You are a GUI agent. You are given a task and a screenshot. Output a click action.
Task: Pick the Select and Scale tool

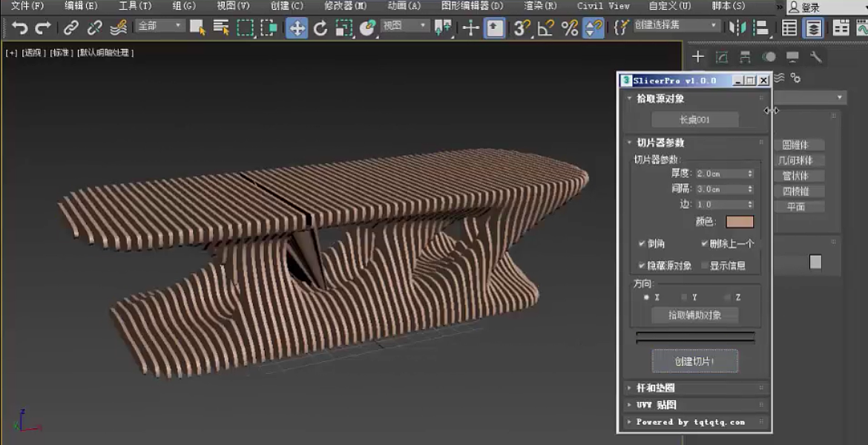pyautogui.click(x=343, y=28)
